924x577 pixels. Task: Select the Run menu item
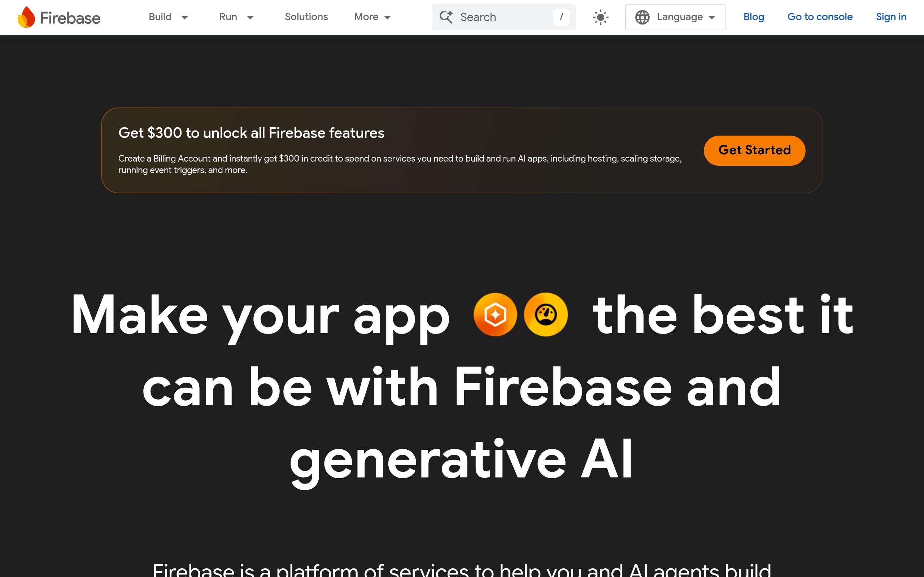click(228, 17)
